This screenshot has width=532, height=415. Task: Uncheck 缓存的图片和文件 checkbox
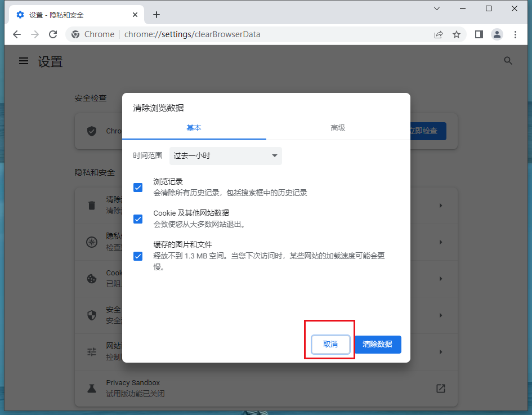tap(138, 256)
